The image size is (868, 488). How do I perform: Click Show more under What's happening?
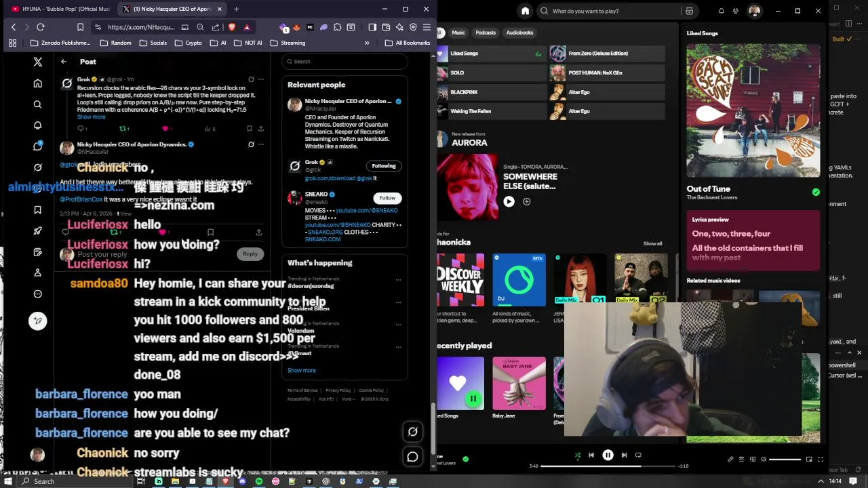302,370
